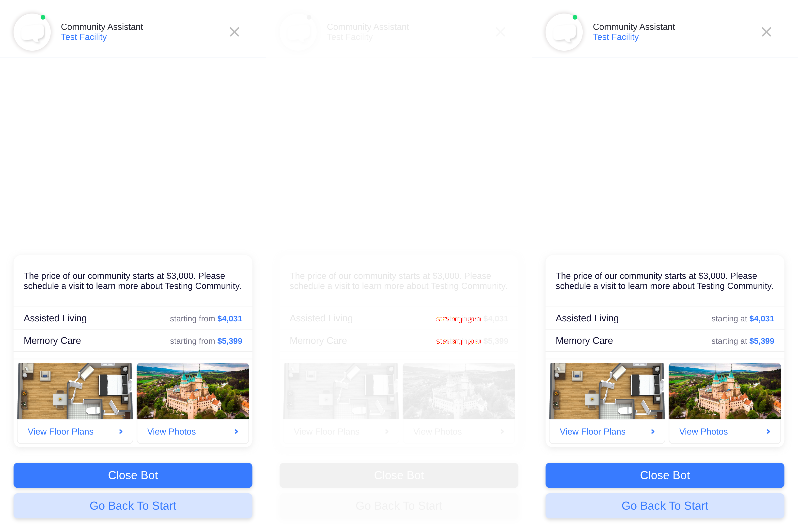Screen dimensions: 798x532
Task: Click the faded X icon in the middle diff panel
Action: click(x=501, y=32)
